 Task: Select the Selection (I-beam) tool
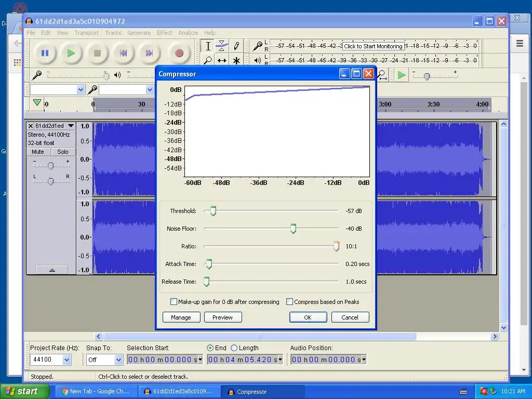pos(208,46)
